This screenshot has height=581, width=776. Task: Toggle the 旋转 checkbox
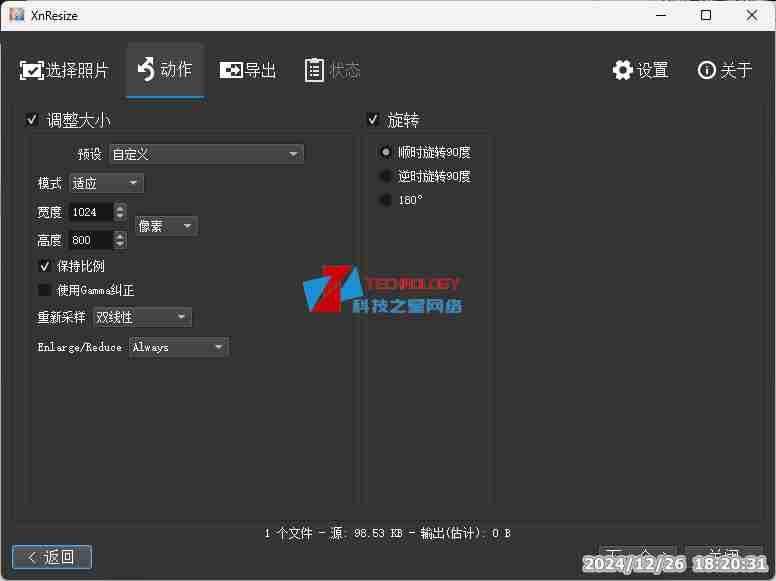point(373,120)
